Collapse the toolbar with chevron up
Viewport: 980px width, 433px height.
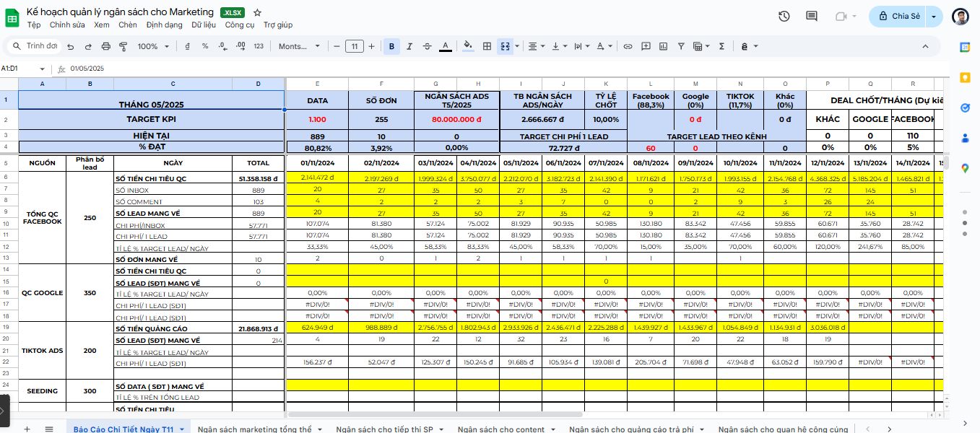click(925, 46)
